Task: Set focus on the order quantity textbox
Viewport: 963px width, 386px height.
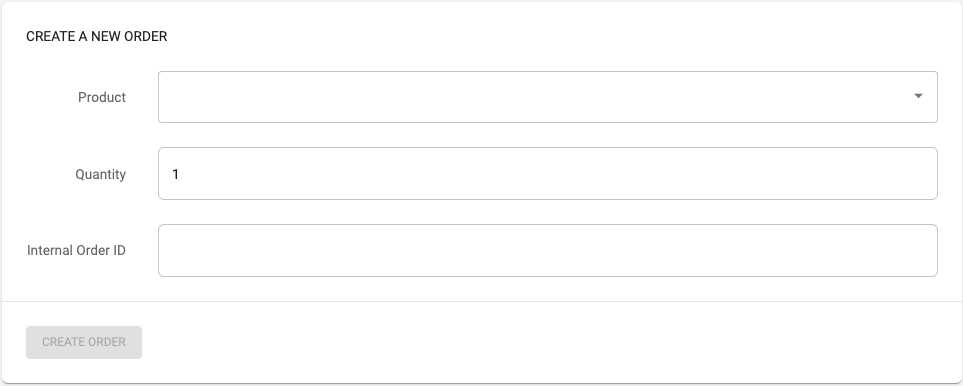Action: (548, 174)
